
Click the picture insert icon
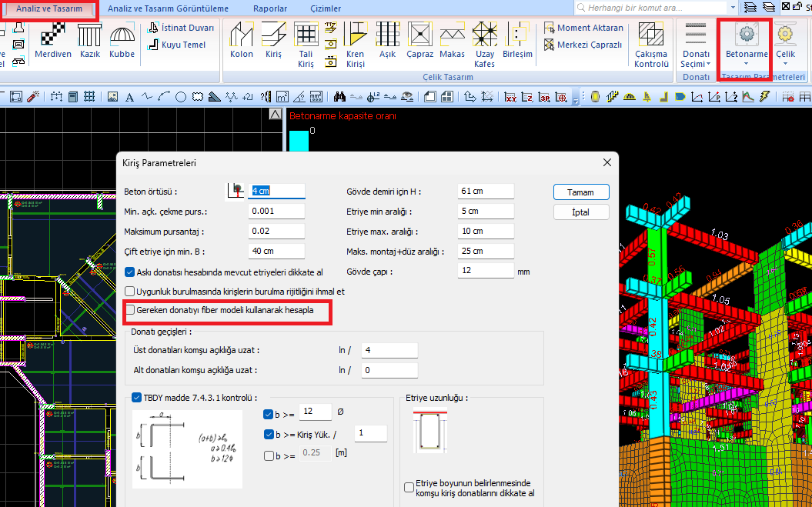coord(112,97)
